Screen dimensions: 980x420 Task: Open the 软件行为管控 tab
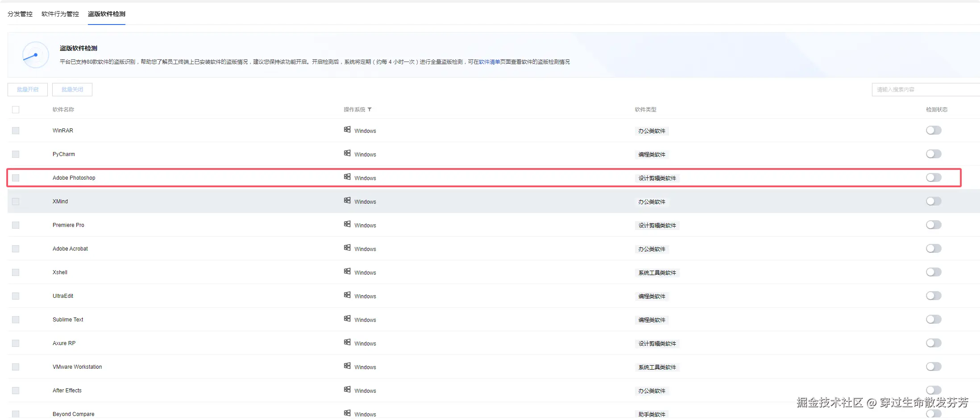pos(60,14)
